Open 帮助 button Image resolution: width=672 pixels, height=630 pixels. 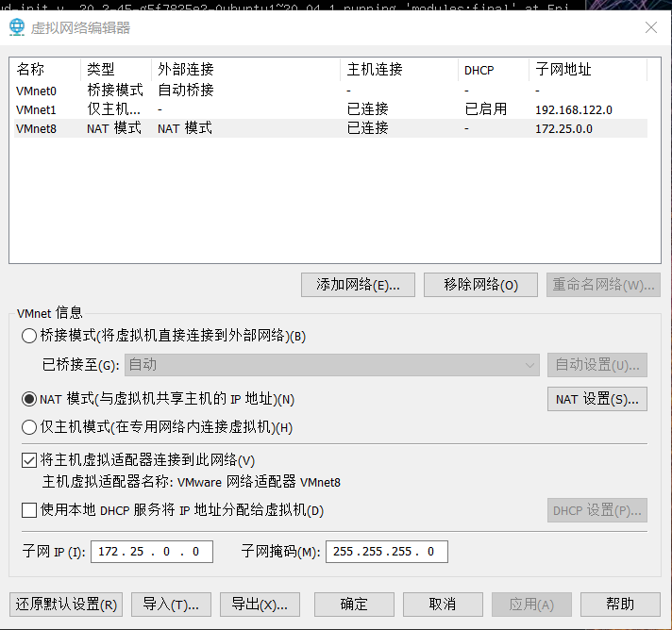[620, 605]
